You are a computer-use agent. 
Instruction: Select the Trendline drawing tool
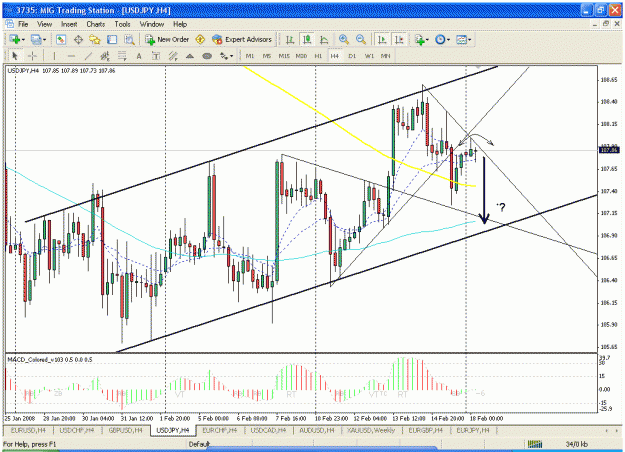click(88, 56)
